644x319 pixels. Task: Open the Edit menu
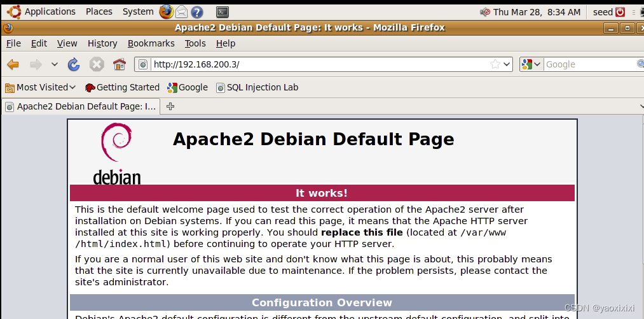39,43
